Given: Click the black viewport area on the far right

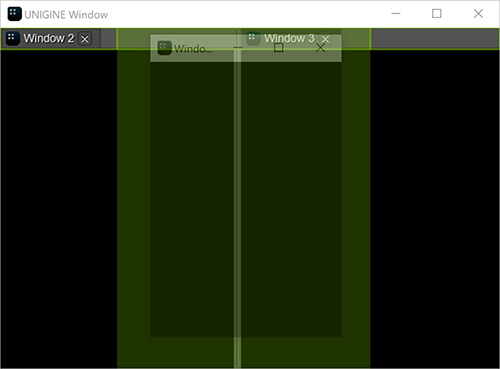Looking at the screenshot, I should click(x=435, y=209).
